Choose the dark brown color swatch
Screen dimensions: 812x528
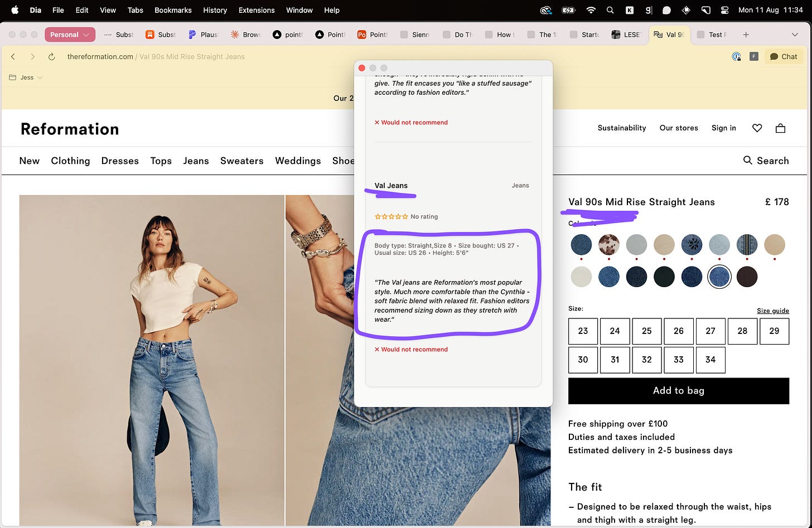[x=747, y=277]
